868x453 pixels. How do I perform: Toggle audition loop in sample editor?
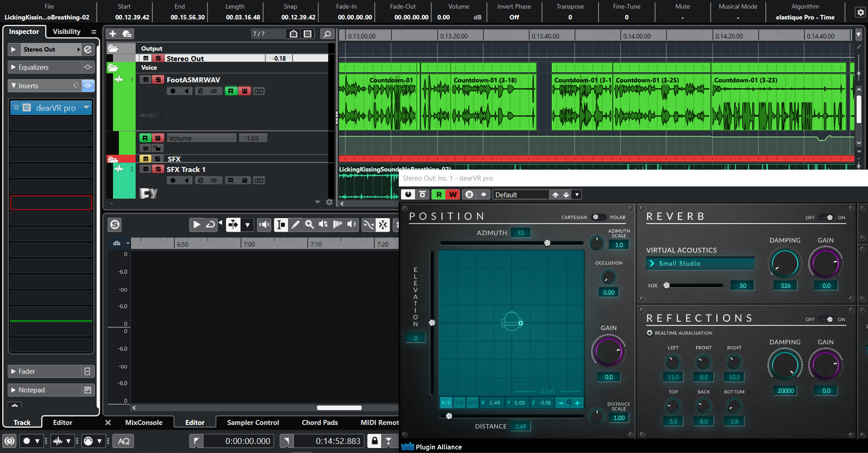tap(210, 224)
